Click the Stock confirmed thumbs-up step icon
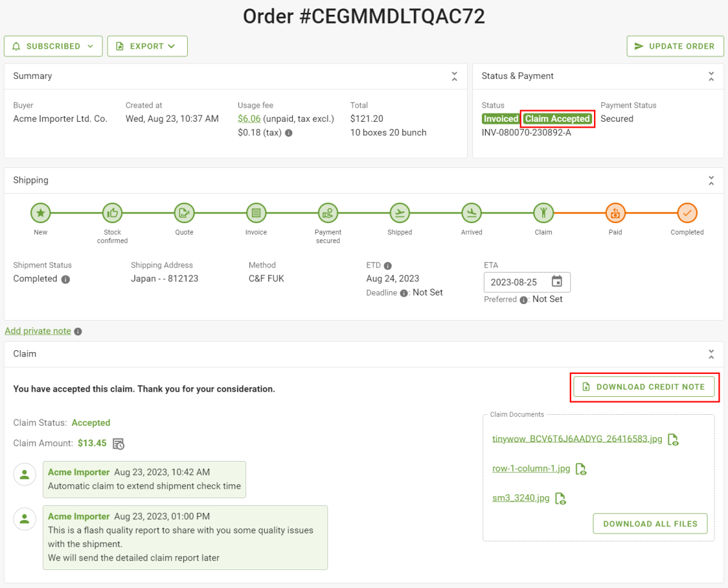The width and height of the screenshot is (728, 588). pos(112,213)
